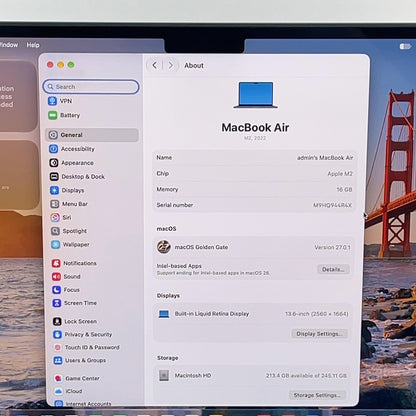Open the VPN settings icon

tap(52, 101)
